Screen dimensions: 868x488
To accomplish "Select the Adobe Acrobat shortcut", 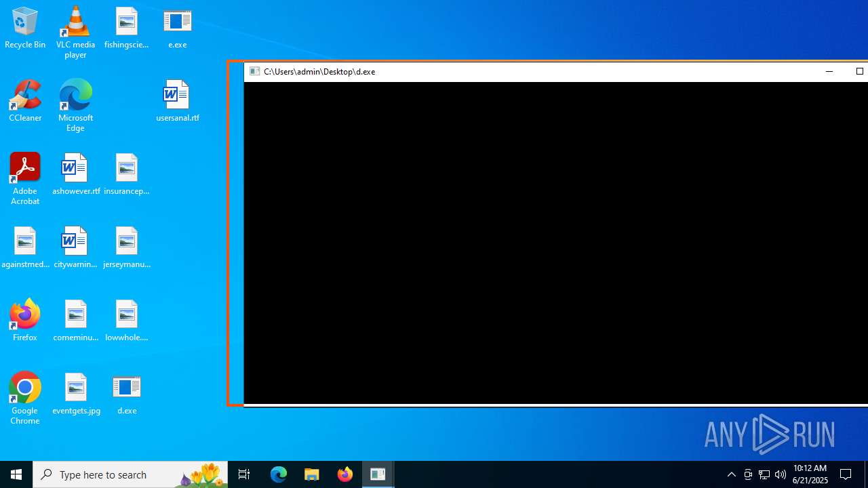I will [25, 179].
